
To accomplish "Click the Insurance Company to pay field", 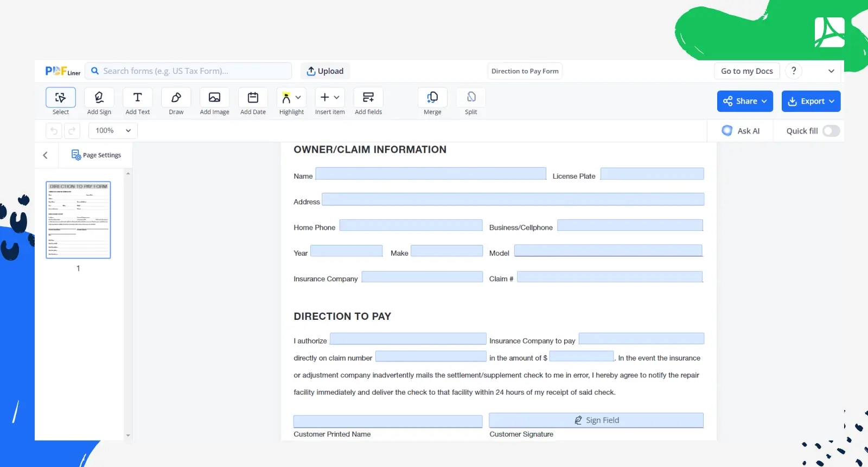I will pos(641,339).
